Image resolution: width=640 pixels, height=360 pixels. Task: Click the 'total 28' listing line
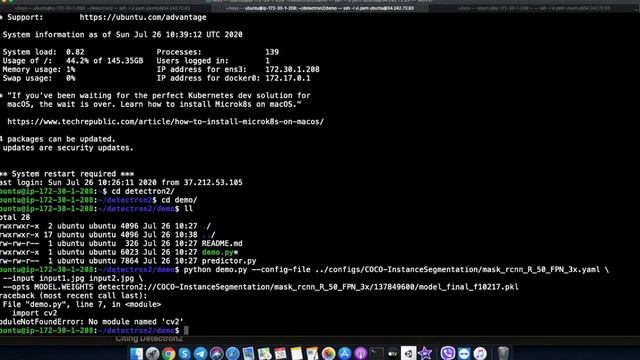point(15,218)
